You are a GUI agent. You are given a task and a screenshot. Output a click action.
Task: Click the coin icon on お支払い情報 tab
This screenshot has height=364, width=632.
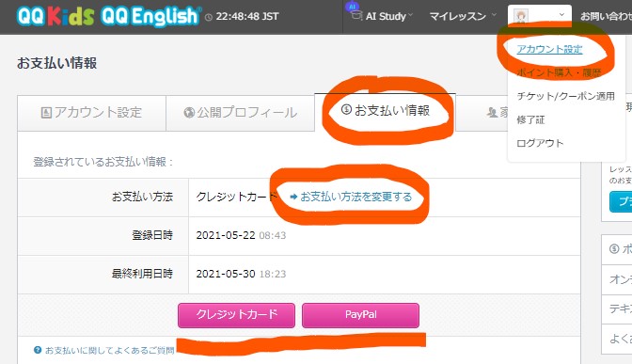(x=346, y=109)
